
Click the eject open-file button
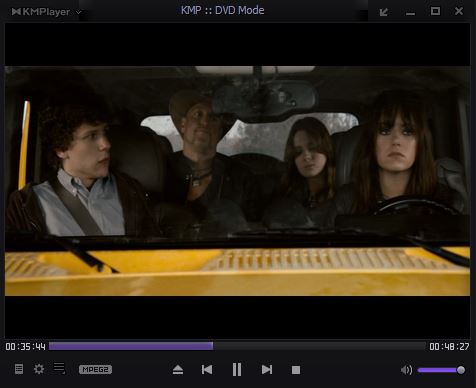[178, 370]
